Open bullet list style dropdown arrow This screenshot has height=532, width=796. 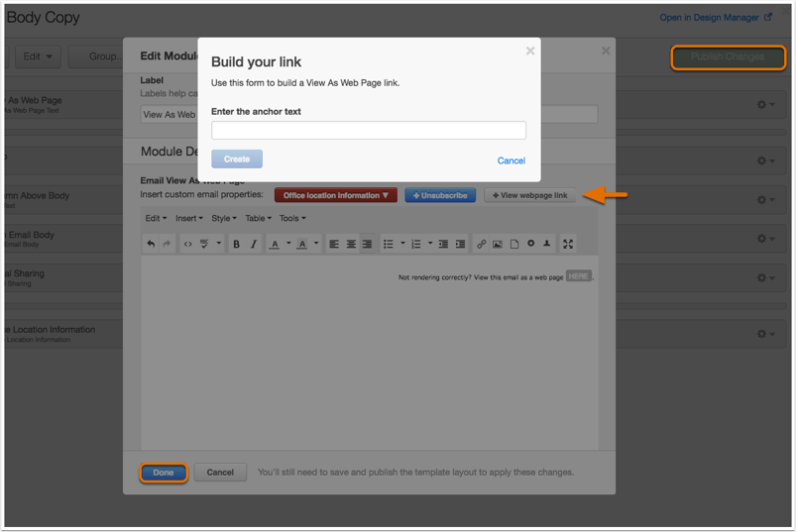(402, 244)
